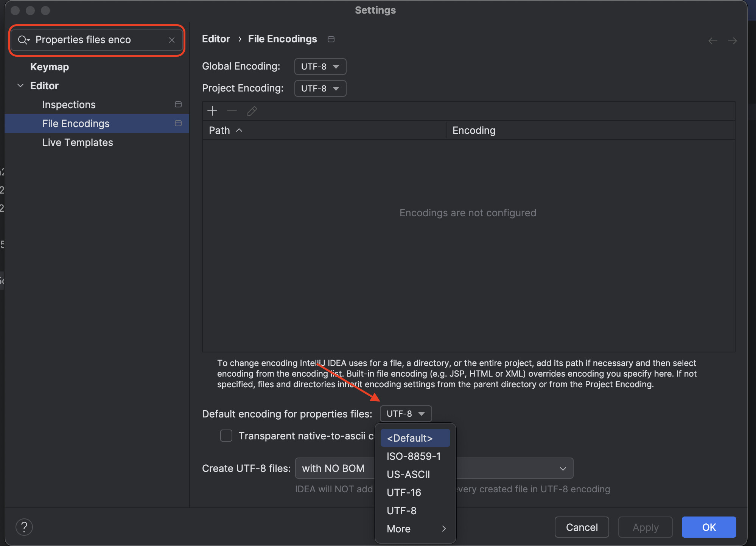Add a path encoding with plus icon
This screenshot has height=546, width=756.
point(212,111)
